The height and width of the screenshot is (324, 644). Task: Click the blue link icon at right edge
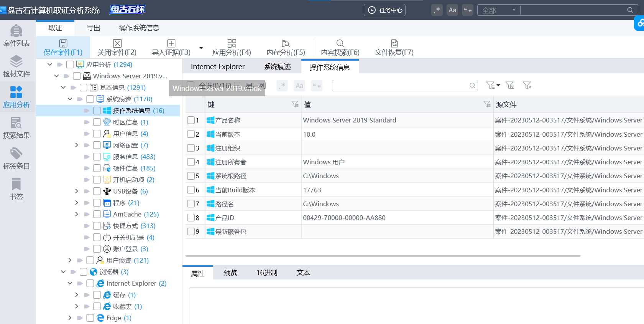click(639, 23)
